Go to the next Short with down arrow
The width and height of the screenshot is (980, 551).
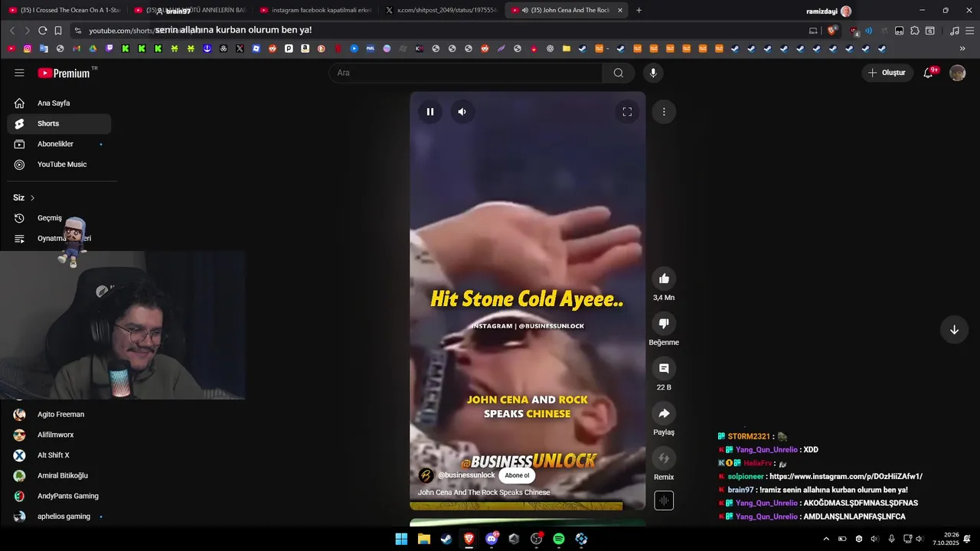(954, 330)
